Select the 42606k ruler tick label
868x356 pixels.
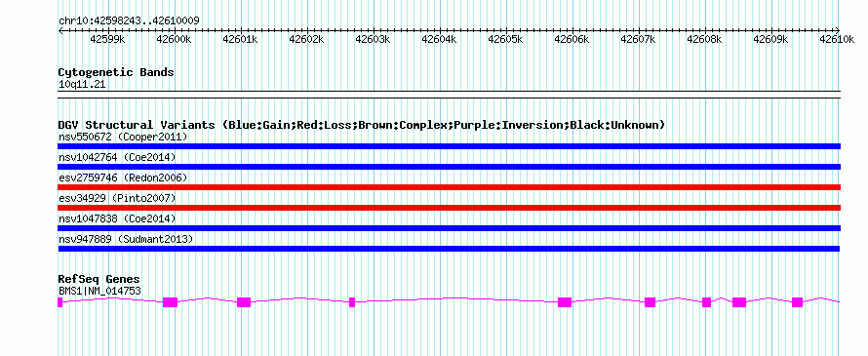click(x=572, y=39)
